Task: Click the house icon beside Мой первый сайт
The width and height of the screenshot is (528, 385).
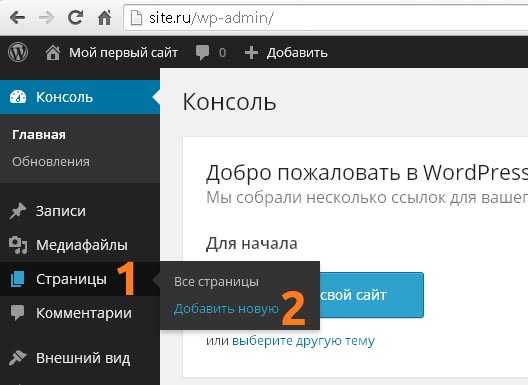Action: tap(53, 53)
